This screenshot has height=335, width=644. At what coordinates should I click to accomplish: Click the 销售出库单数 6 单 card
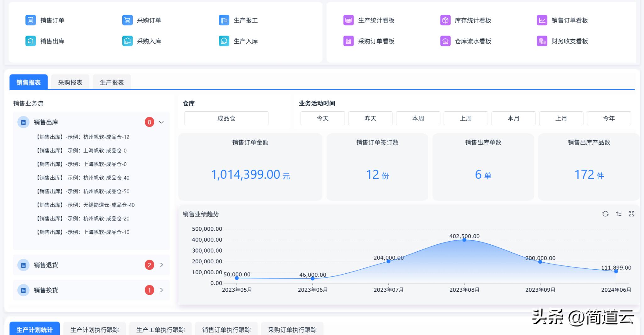tap(483, 167)
